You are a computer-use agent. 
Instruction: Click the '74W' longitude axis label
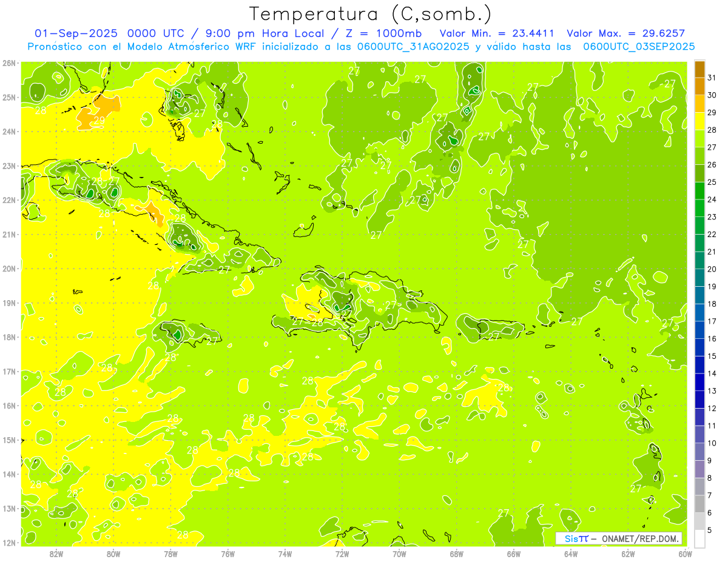[x=285, y=554]
